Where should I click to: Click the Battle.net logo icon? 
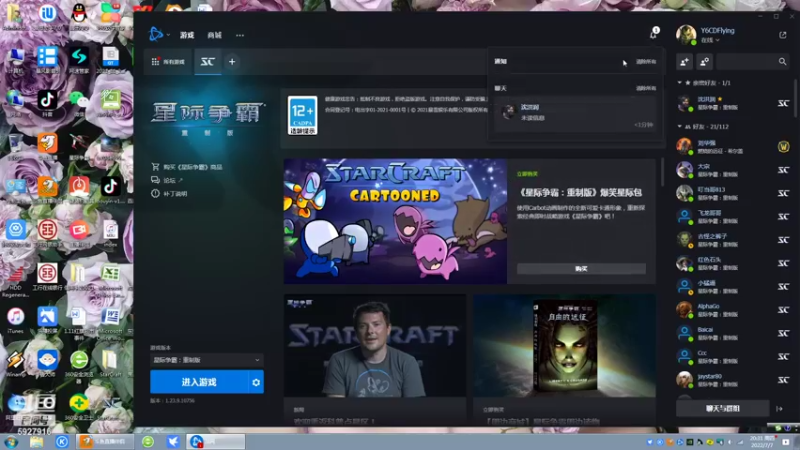click(155, 35)
